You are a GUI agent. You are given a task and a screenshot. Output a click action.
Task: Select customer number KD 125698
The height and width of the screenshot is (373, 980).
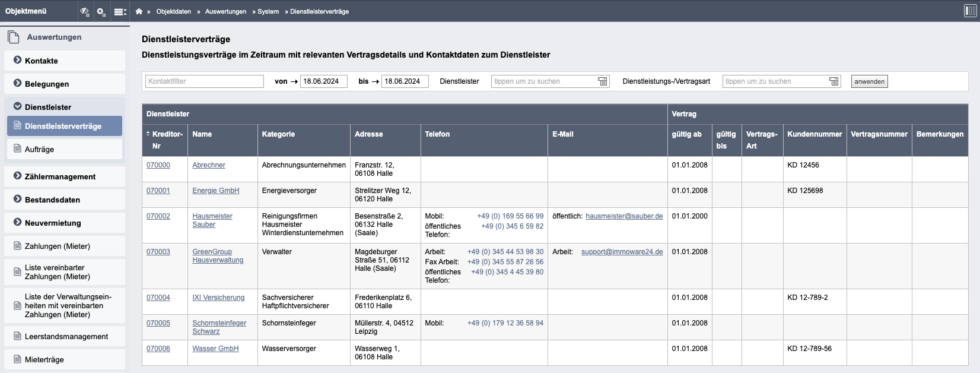click(805, 191)
